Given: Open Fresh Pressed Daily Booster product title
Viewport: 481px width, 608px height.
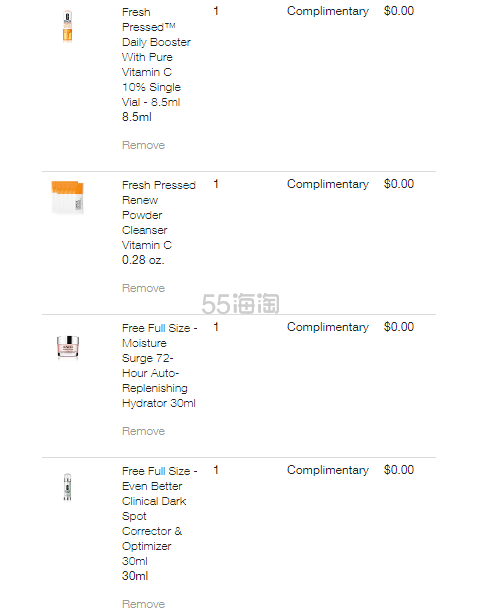Looking at the screenshot, I should (156, 57).
